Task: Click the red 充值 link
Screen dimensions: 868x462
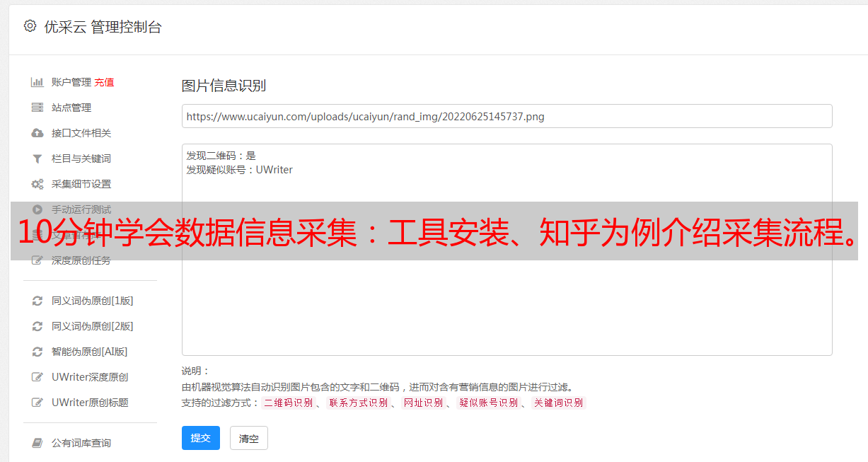Action: point(104,82)
